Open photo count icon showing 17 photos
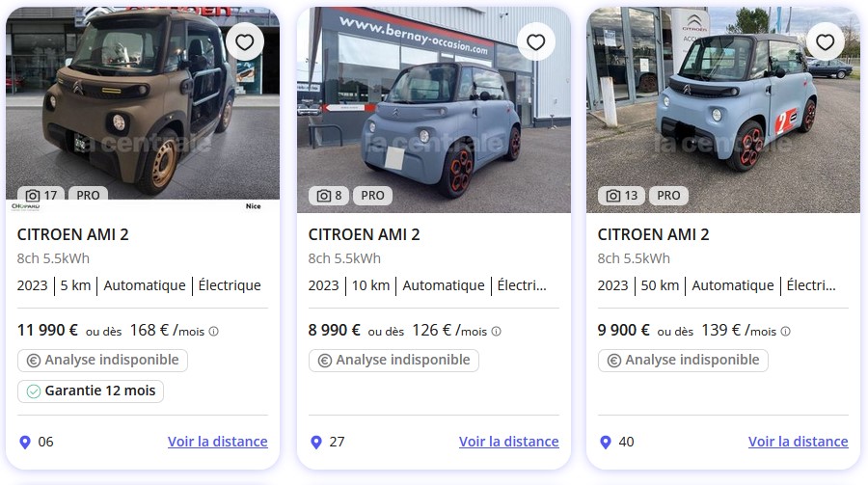This screenshot has width=868, height=485. (x=33, y=195)
